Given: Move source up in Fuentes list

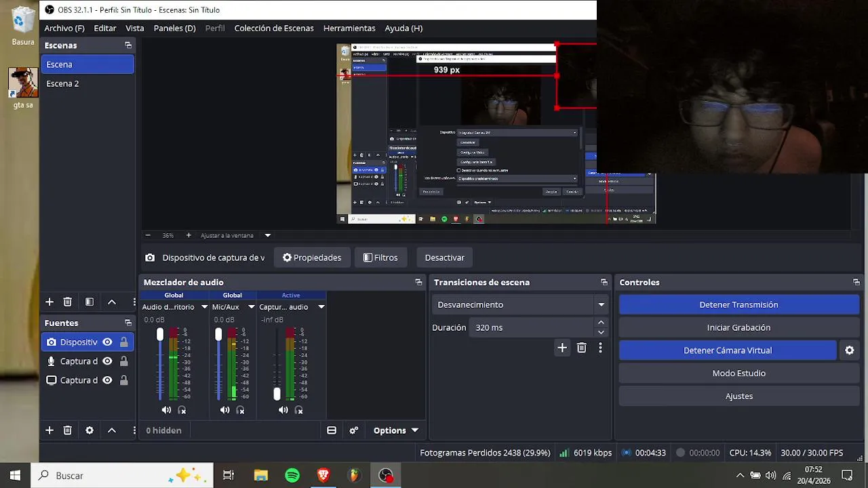Looking at the screenshot, I should (x=112, y=430).
